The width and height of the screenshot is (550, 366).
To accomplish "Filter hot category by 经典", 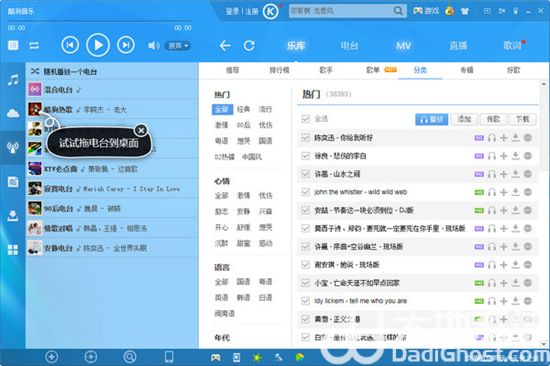I will click(243, 109).
